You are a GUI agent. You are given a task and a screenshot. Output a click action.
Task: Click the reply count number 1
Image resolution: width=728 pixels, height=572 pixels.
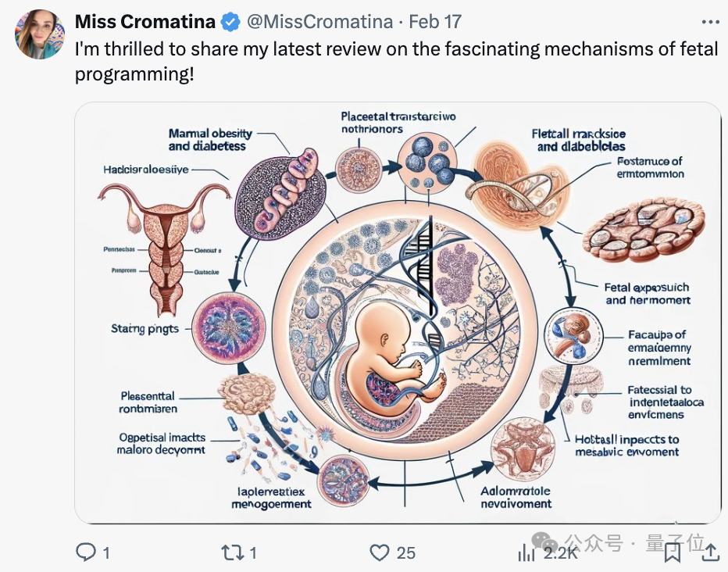[106, 552]
